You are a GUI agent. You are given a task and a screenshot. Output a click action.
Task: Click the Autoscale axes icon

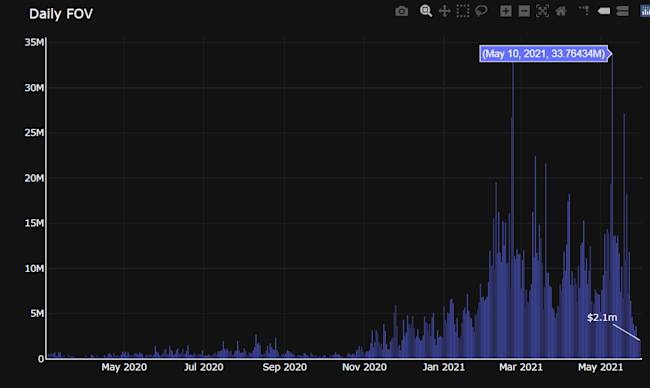click(542, 11)
